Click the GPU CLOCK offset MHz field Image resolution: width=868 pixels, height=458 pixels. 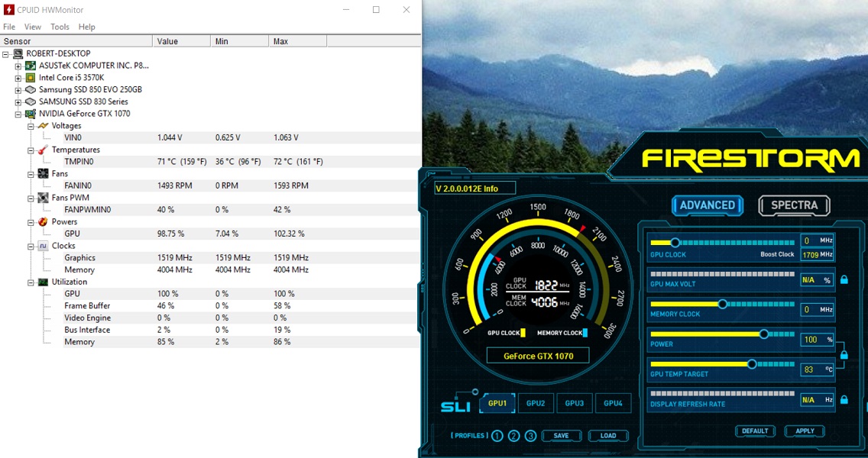pyautogui.click(x=817, y=240)
